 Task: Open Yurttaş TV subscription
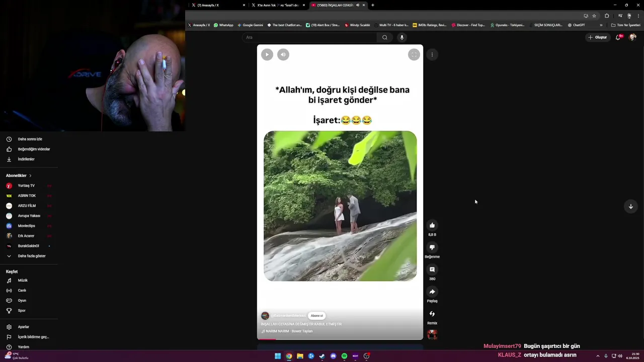point(29,186)
